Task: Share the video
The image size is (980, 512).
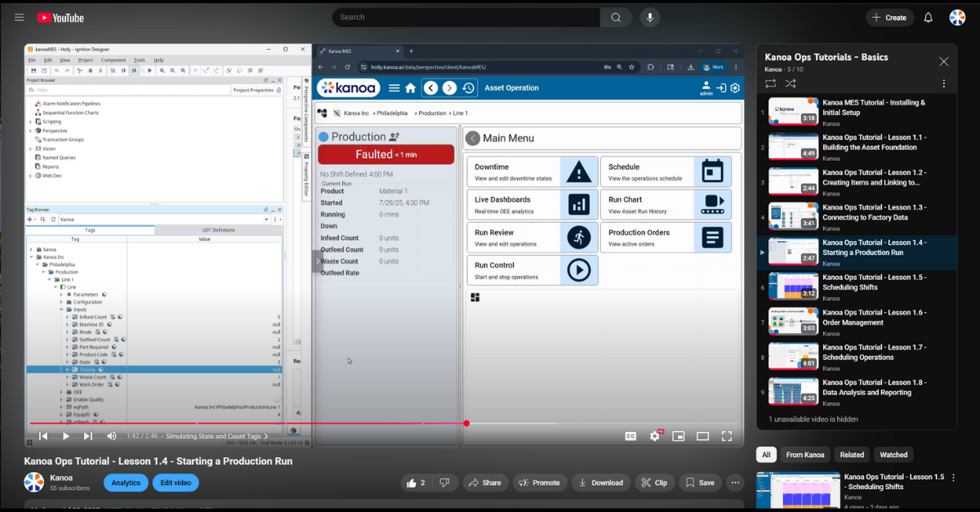Action: pyautogui.click(x=485, y=483)
